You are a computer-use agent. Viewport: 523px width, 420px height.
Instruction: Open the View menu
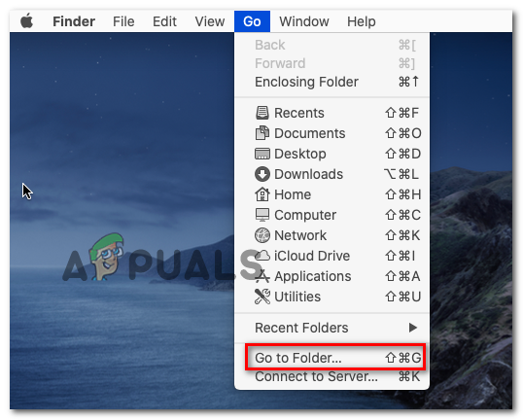point(209,21)
